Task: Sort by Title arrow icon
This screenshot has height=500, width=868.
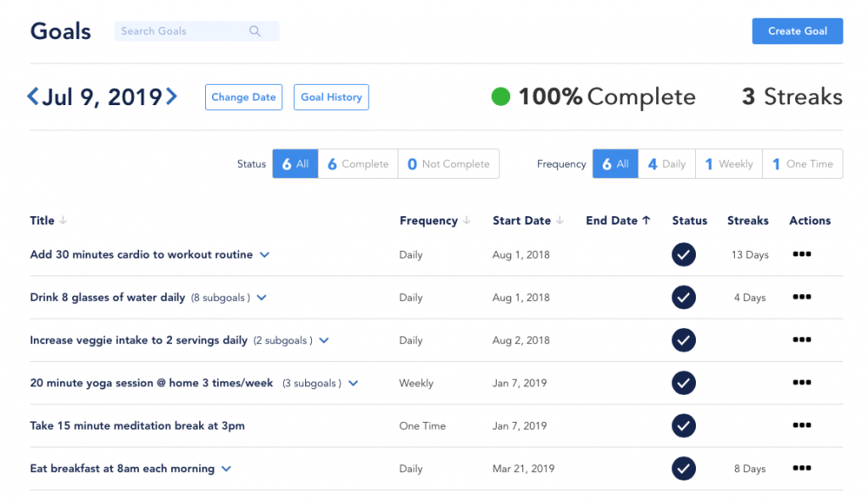Action: coord(63,220)
